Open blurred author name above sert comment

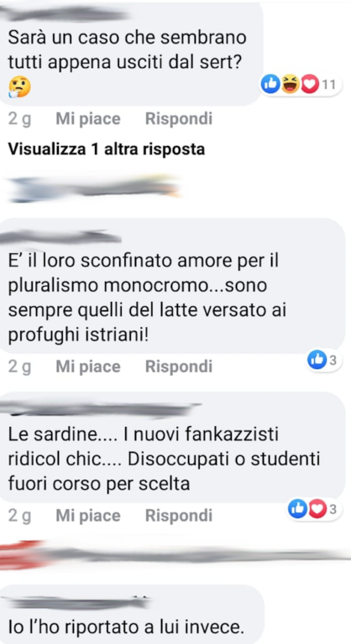pos(65,15)
